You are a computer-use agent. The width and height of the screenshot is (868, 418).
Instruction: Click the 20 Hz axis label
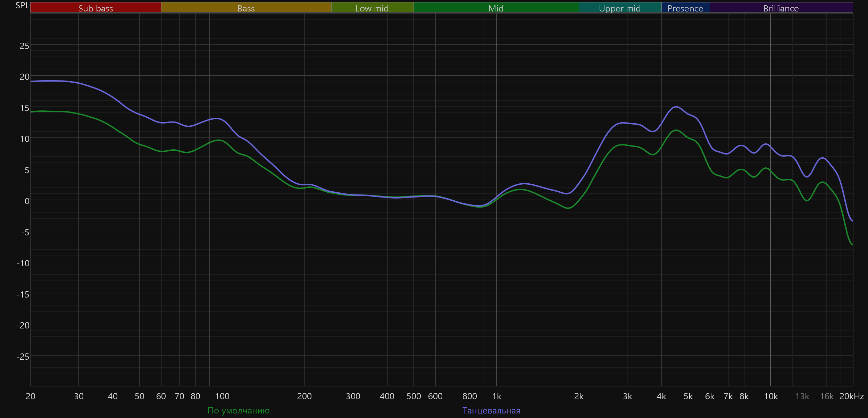pos(31,396)
